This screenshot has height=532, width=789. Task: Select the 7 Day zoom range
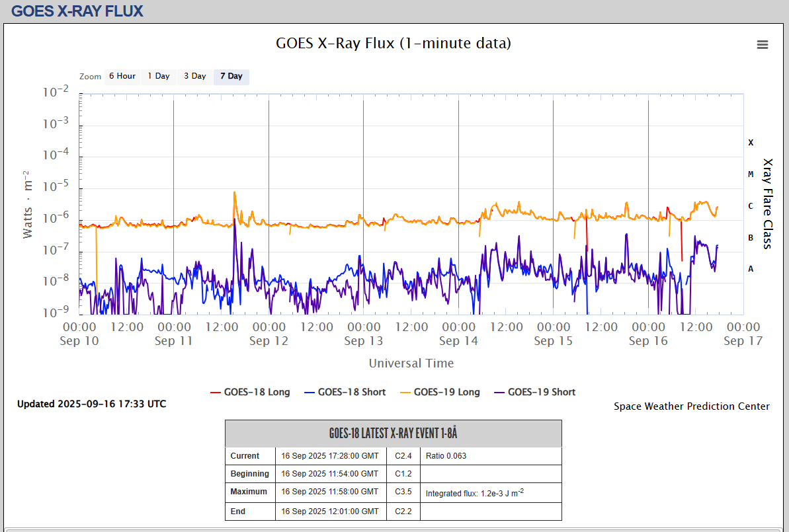pos(231,77)
